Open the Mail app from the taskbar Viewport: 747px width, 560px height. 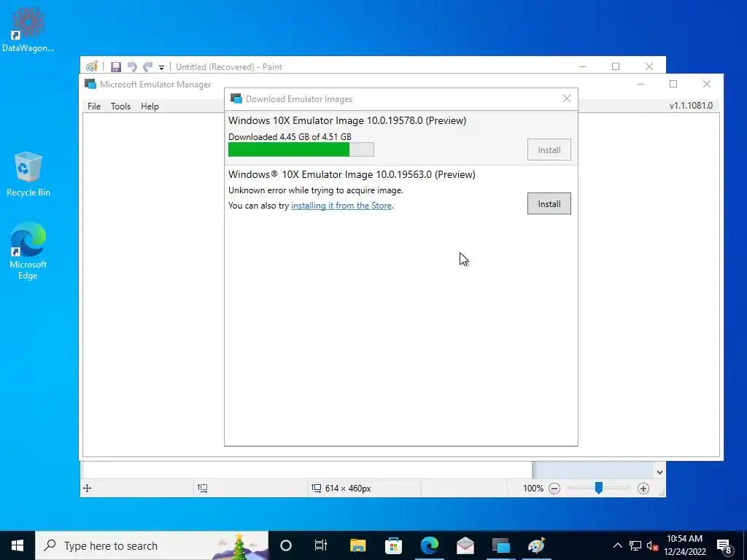pos(465,545)
